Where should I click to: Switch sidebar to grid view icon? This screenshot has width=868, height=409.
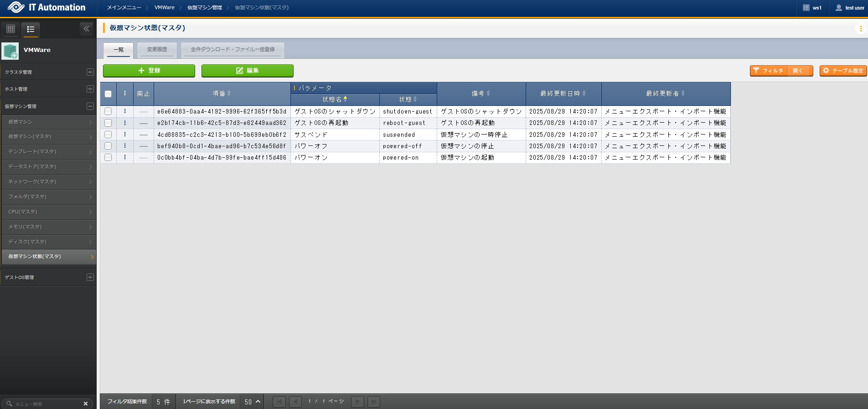[11, 29]
